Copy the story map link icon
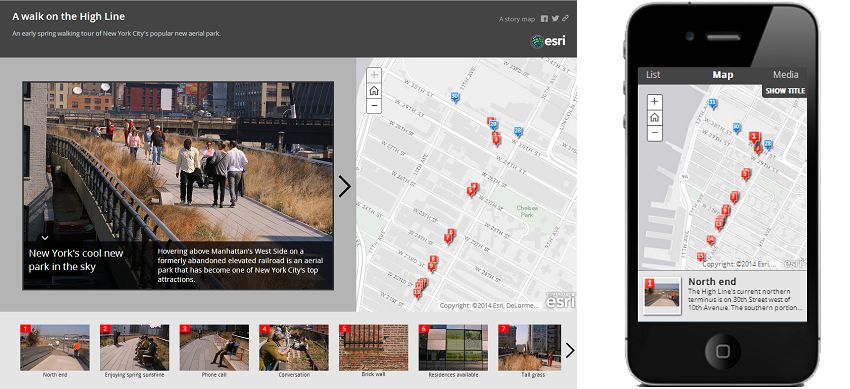 tap(565, 18)
